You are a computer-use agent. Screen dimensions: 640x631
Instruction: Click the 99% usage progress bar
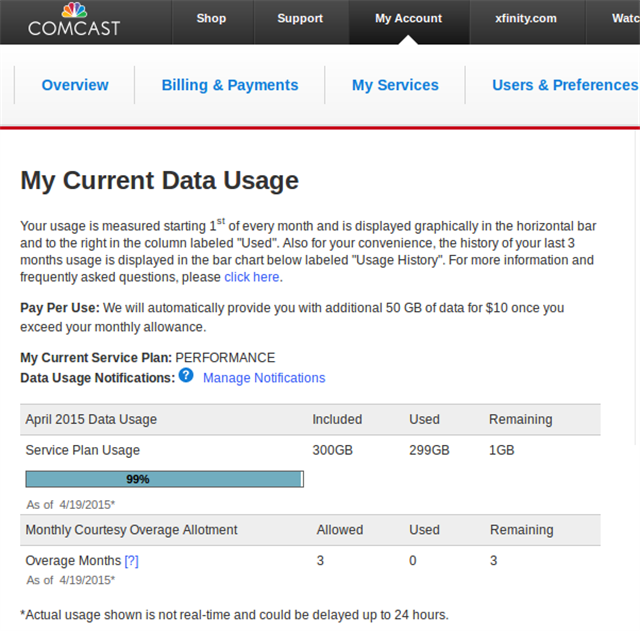164,479
